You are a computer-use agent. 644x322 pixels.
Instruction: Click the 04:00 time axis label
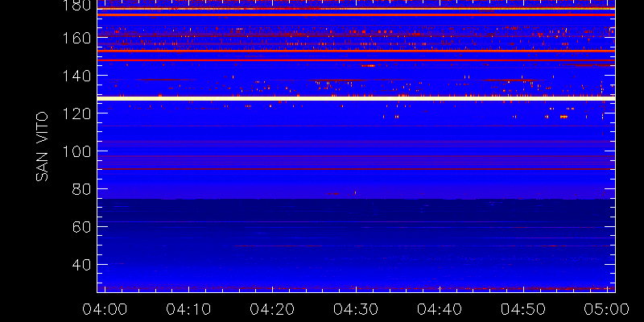click(105, 309)
